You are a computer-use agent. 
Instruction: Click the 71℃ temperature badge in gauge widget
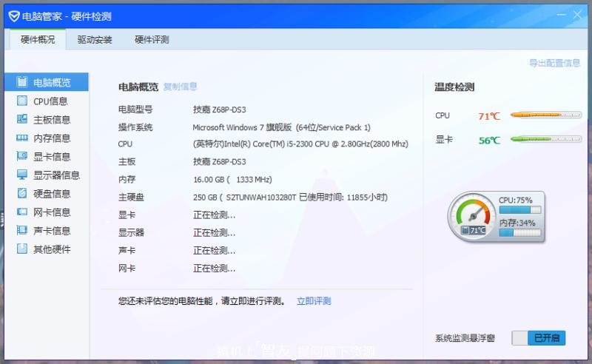[x=474, y=230]
